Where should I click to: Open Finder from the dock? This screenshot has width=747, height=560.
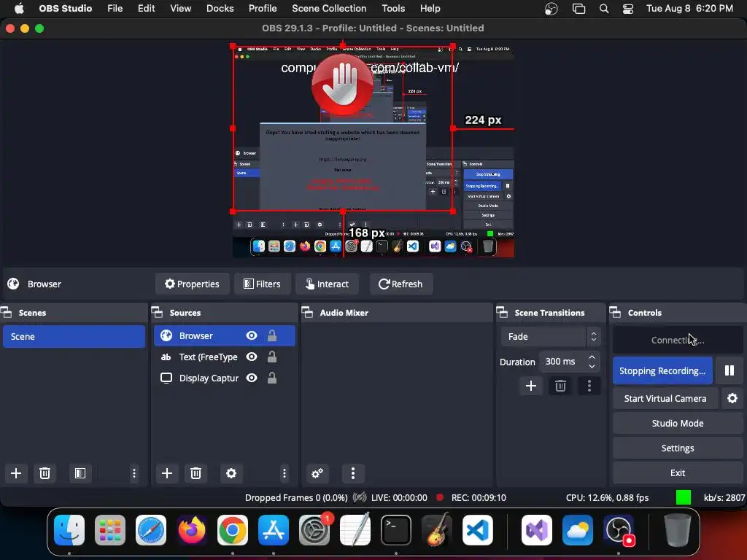point(69,530)
